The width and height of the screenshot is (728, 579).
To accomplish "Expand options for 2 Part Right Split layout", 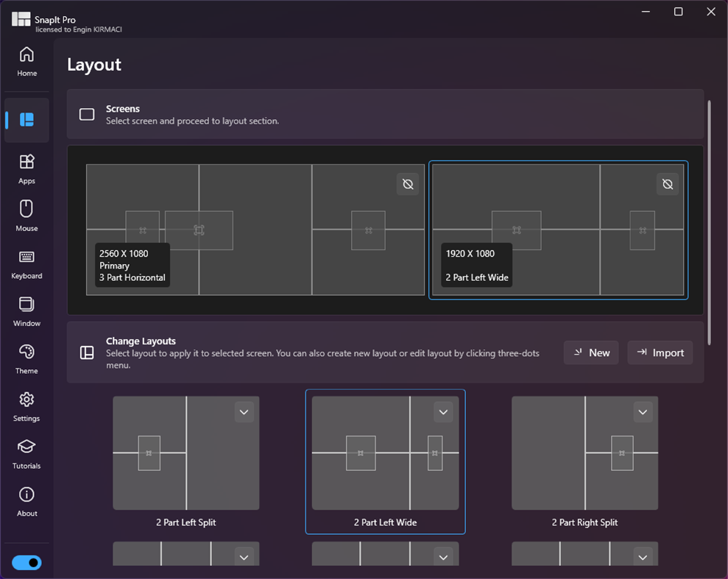I will [642, 412].
